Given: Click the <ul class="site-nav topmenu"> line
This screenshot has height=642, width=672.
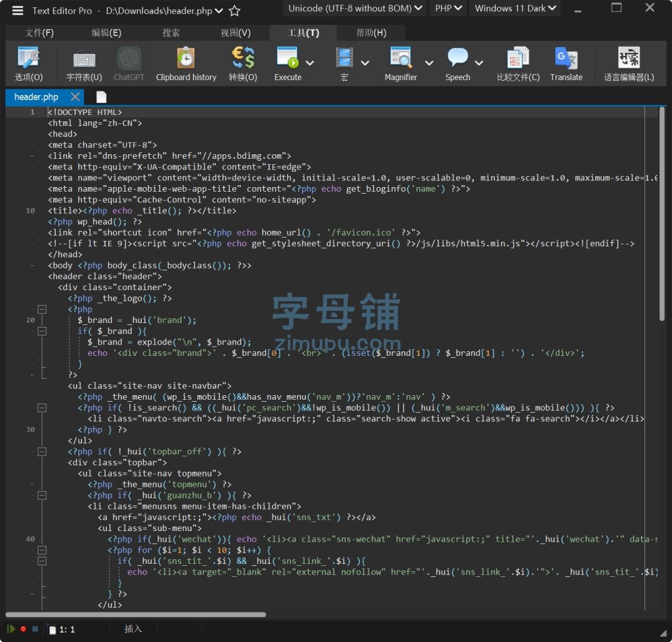Looking at the screenshot, I should point(150,473).
